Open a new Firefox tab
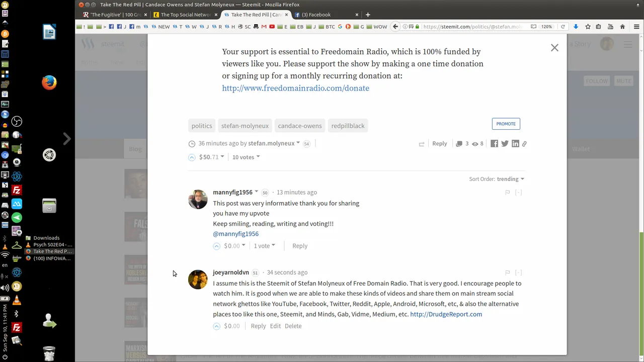644x362 pixels. pyautogui.click(x=368, y=15)
